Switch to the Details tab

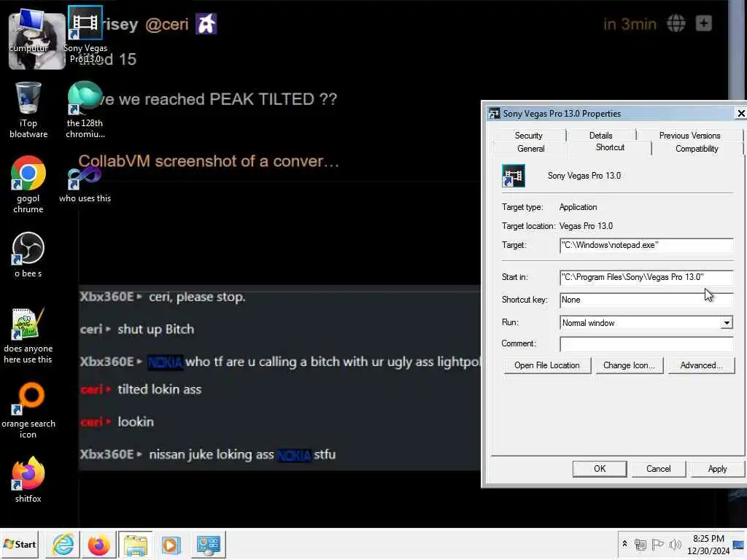[601, 136]
